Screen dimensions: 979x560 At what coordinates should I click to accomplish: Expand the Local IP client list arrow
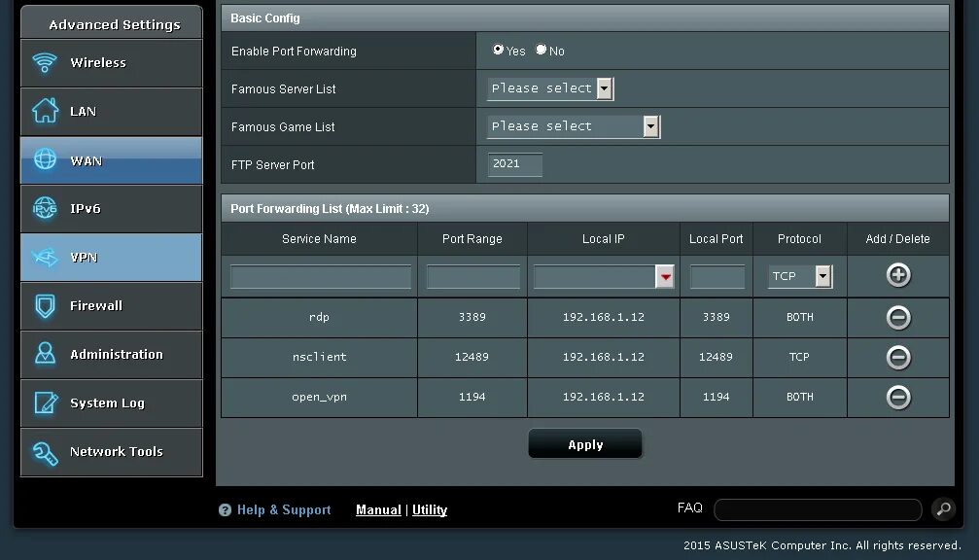point(665,276)
